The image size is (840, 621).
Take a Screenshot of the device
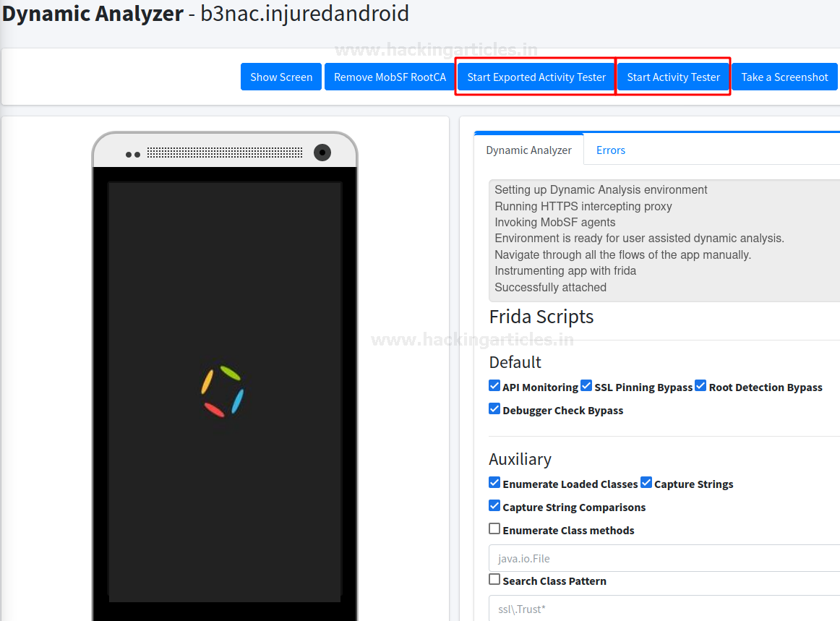point(784,77)
